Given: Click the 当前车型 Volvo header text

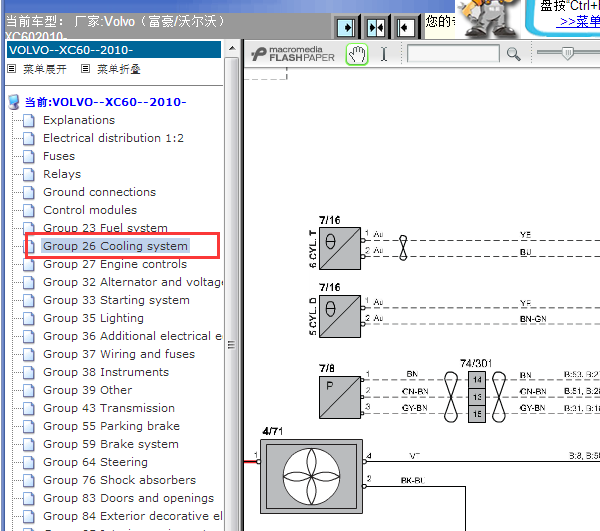Looking at the screenshot, I should point(116,21).
